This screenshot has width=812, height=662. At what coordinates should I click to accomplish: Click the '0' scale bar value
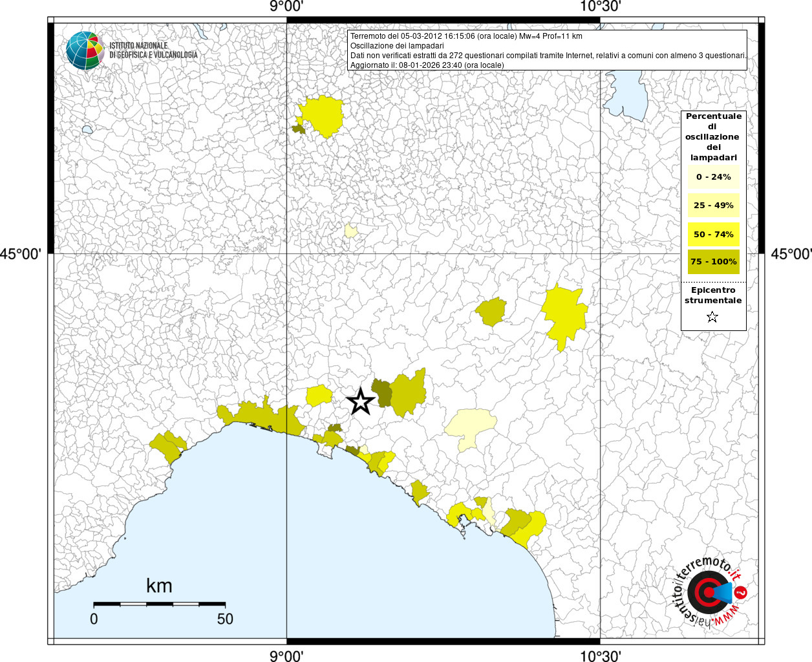94,619
